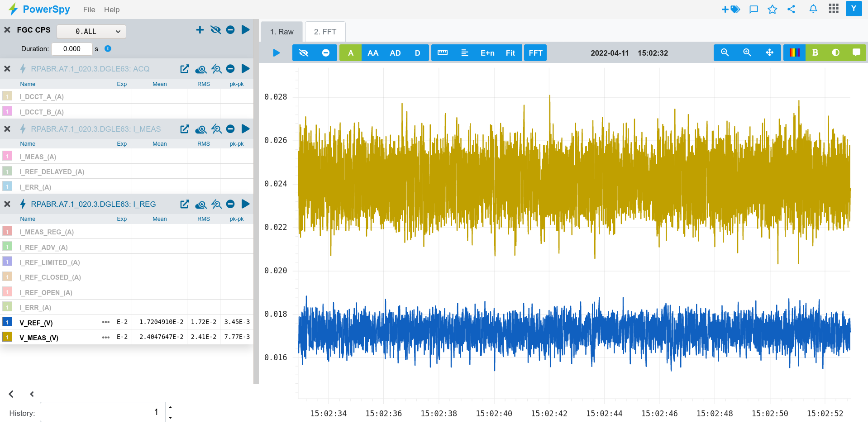This screenshot has width=868, height=424.
Task: Select the AA mode button
Action: tap(373, 53)
